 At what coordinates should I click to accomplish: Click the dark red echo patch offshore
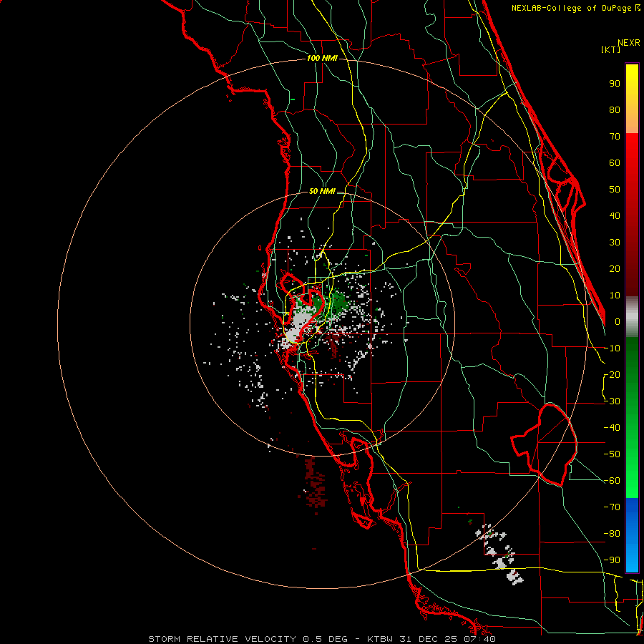pos(314,484)
